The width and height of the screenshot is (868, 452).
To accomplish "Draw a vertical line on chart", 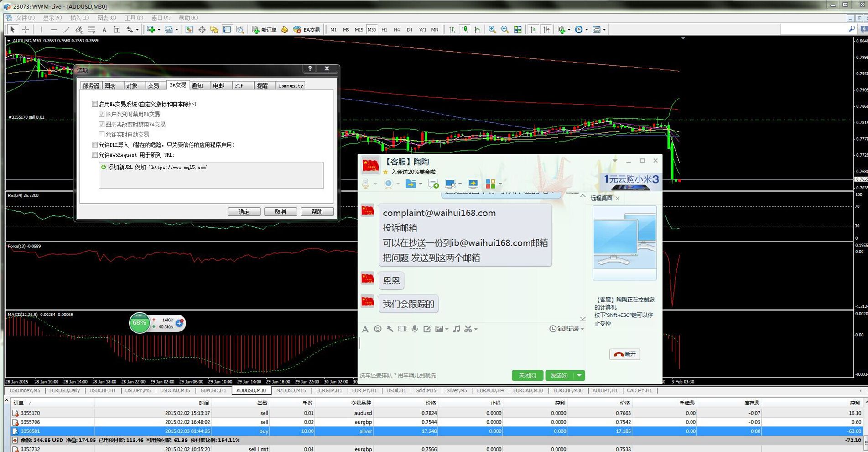I will pyautogui.click(x=41, y=30).
